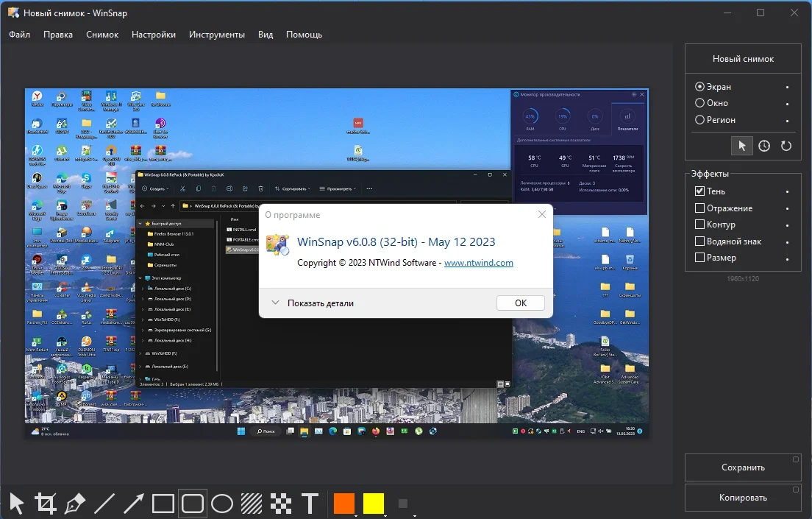Open settings dot for Размер effect
This screenshot has height=519, width=812.
point(787,258)
